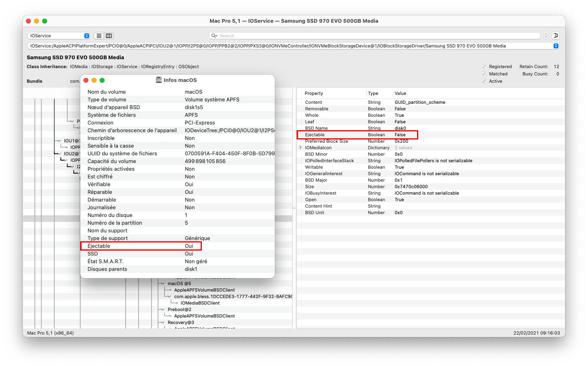Select the Leaf property row
Screen dimensions: 588x367
[431, 122]
